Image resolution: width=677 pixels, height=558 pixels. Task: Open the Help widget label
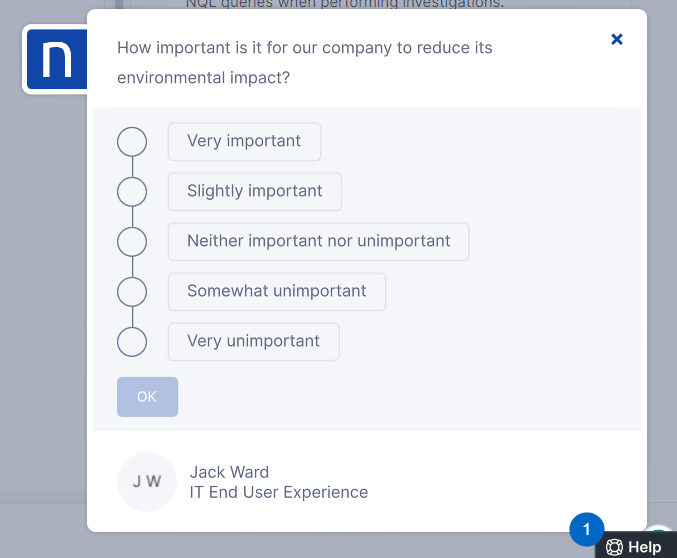coord(645,547)
